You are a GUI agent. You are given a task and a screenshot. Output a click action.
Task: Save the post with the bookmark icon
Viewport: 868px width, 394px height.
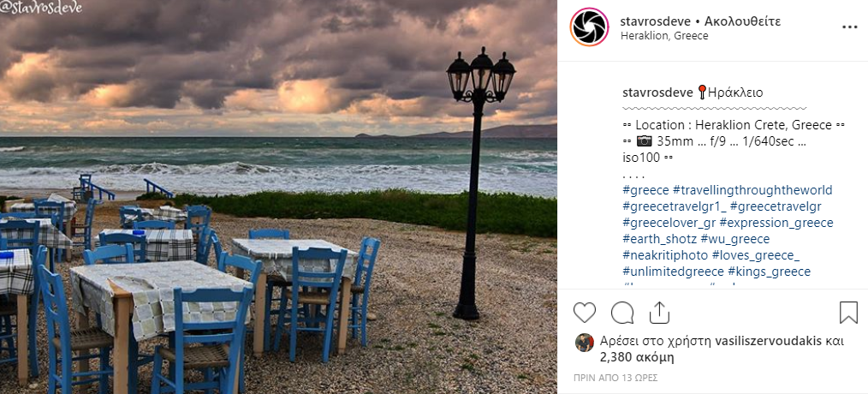click(x=848, y=313)
